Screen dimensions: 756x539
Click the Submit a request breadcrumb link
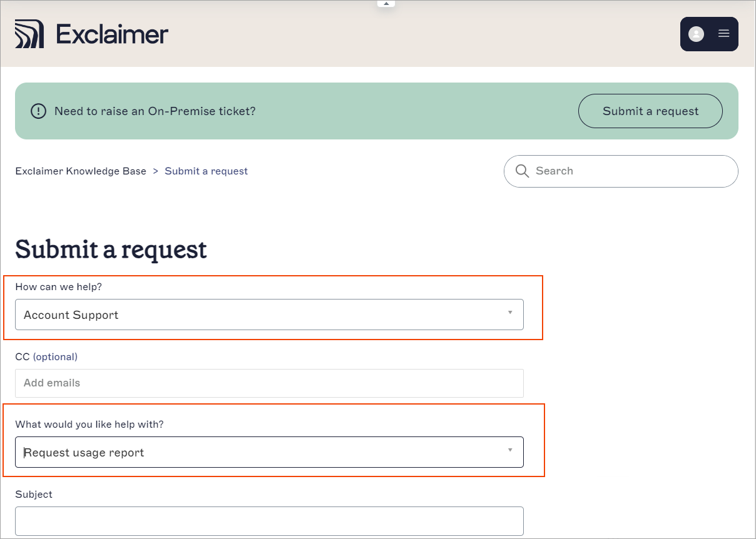coord(206,171)
